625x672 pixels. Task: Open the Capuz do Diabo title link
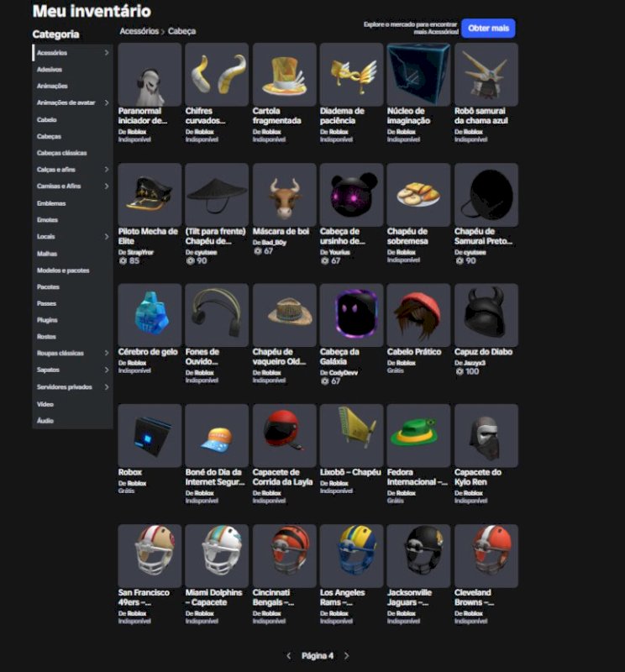(483, 352)
